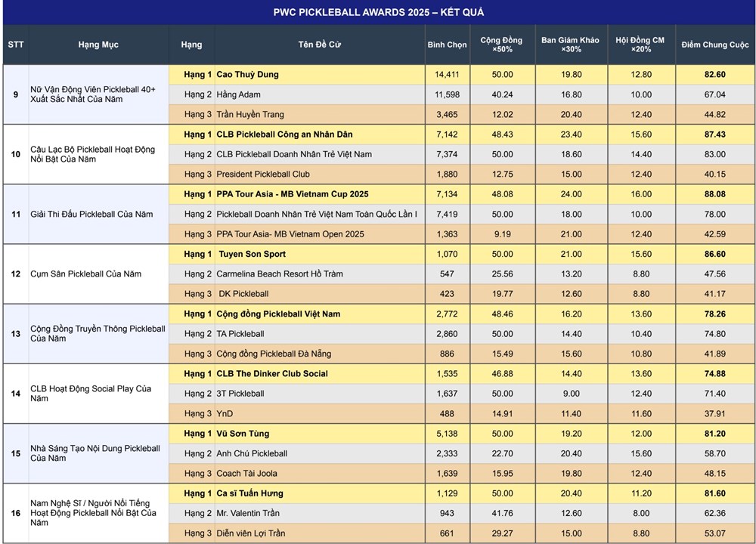Click the final score 88.08 cell

coord(714,194)
